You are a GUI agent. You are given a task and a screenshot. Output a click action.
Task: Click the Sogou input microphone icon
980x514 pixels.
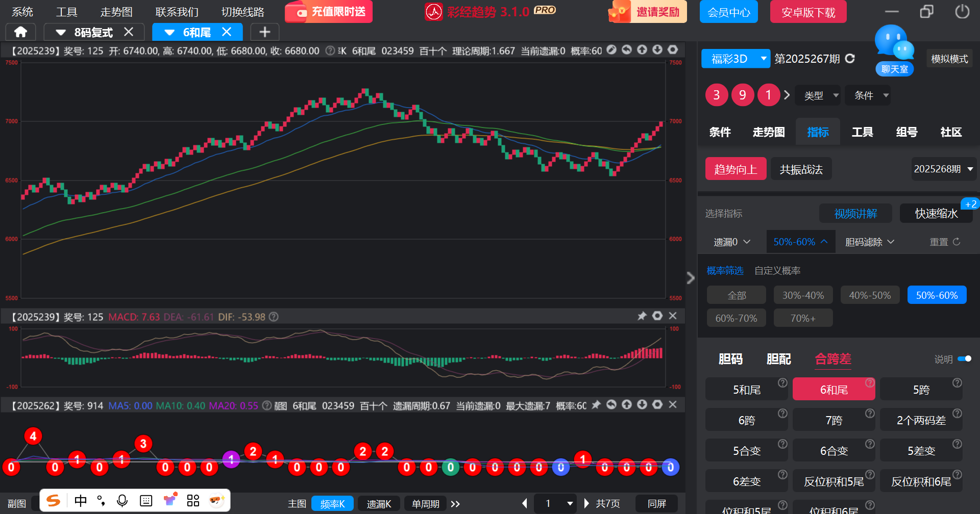tap(122, 501)
